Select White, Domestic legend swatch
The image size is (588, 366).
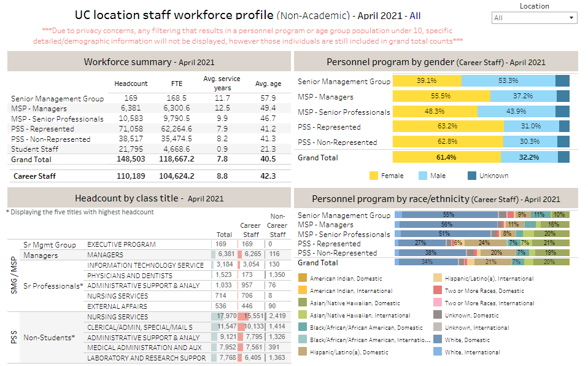click(x=437, y=340)
